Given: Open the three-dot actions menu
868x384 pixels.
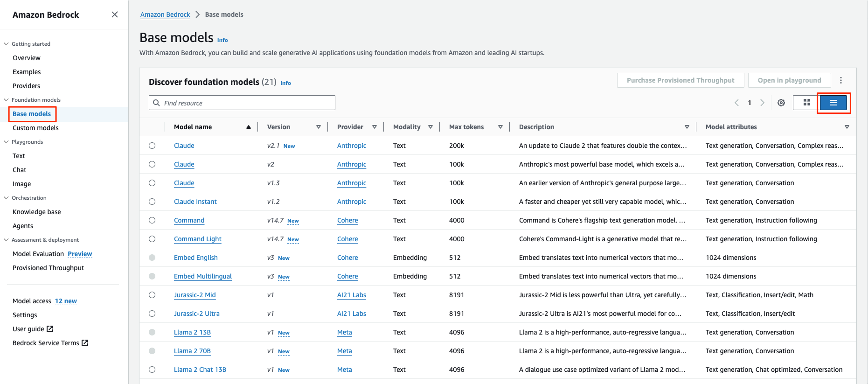Looking at the screenshot, I should tap(841, 80).
